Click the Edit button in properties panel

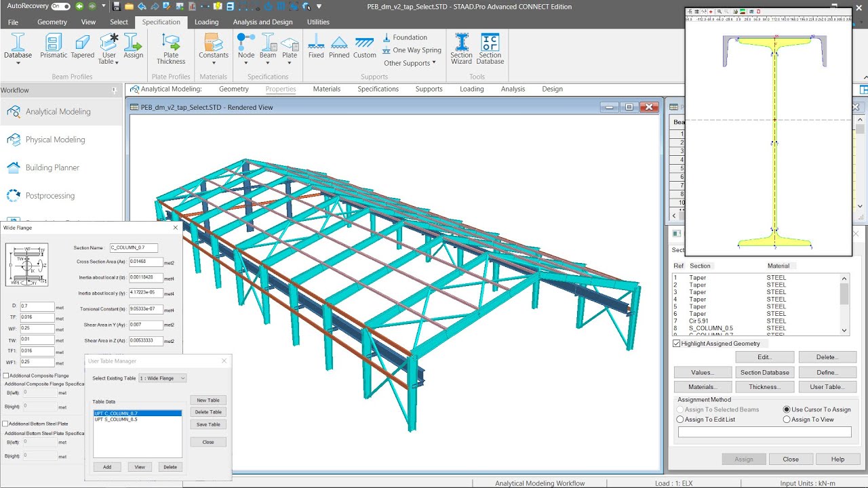[x=764, y=357]
